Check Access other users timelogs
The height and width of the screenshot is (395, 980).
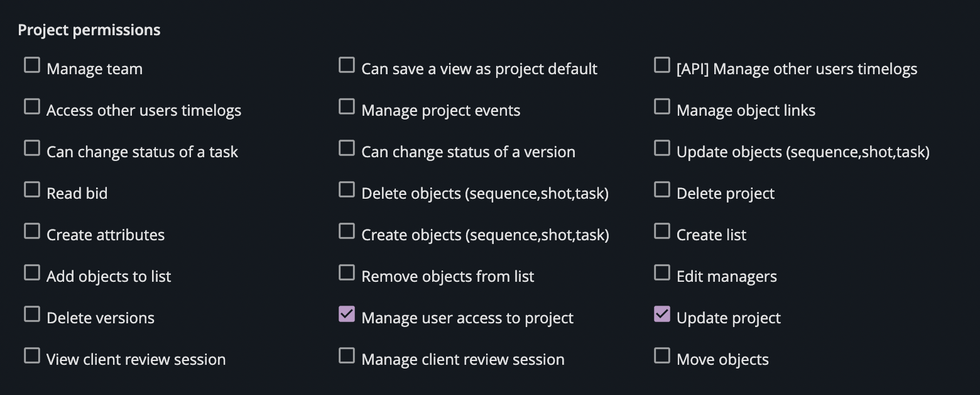(x=32, y=107)
